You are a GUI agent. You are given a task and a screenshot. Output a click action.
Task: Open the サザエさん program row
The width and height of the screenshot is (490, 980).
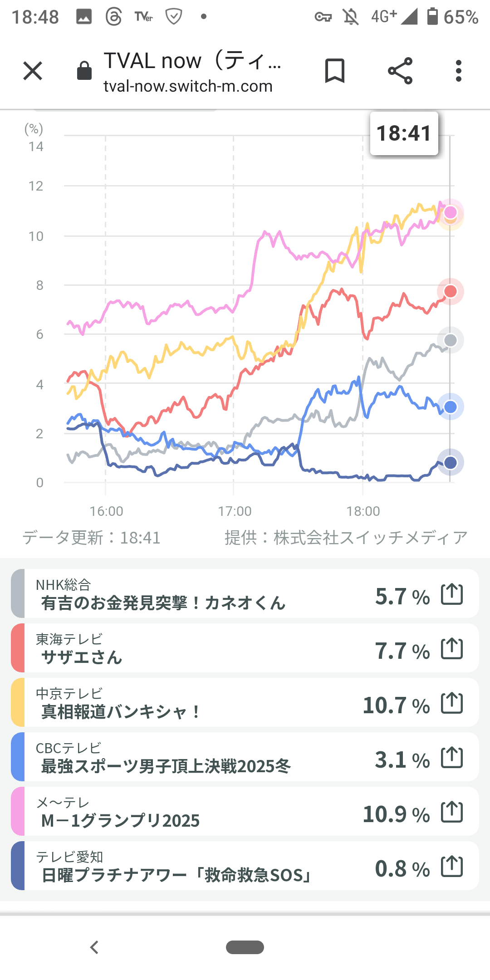tap(181, 649)
